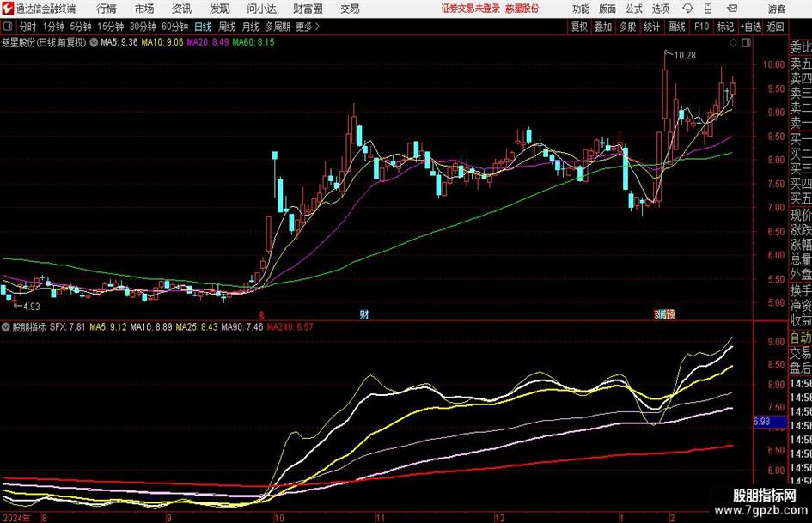Click the MA10: 9.06 label
This screenshot has height=523, width=812.
[x=162, y=42]
